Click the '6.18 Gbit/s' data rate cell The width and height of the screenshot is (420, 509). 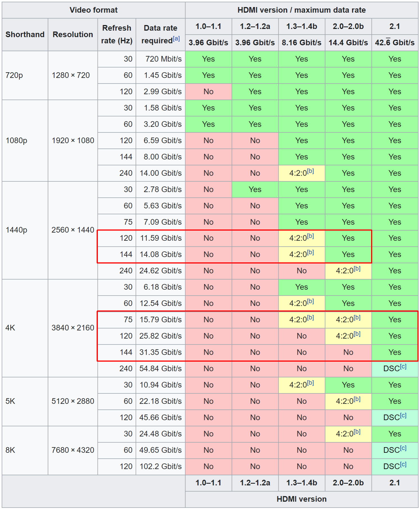click(x=160, y=287)
